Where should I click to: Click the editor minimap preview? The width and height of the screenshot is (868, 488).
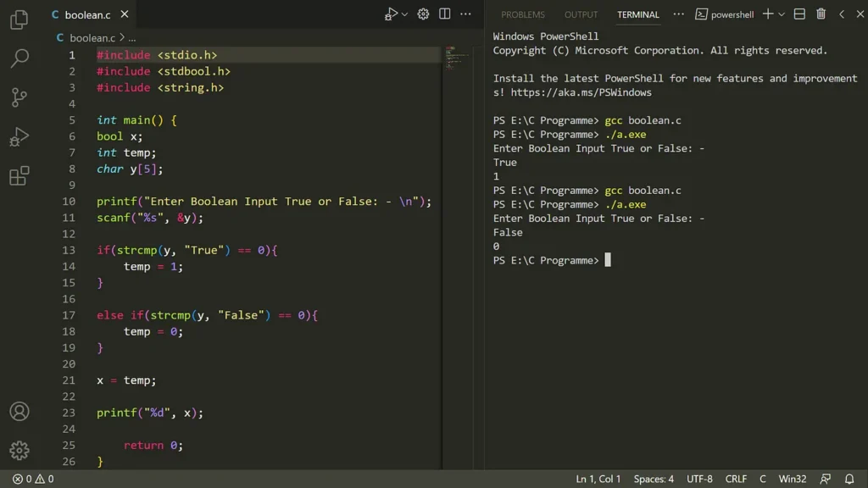point(456,59)
